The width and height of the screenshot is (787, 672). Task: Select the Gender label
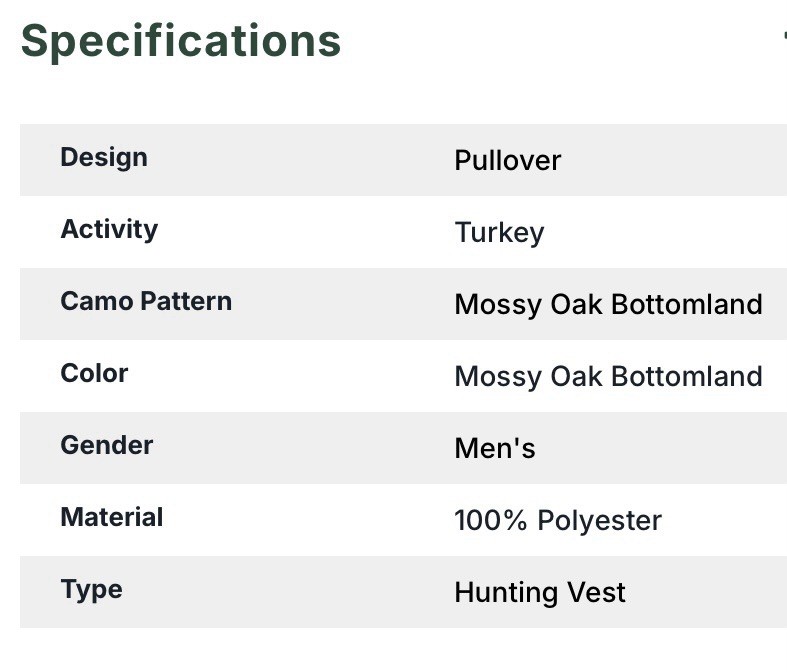pos(107,446)
